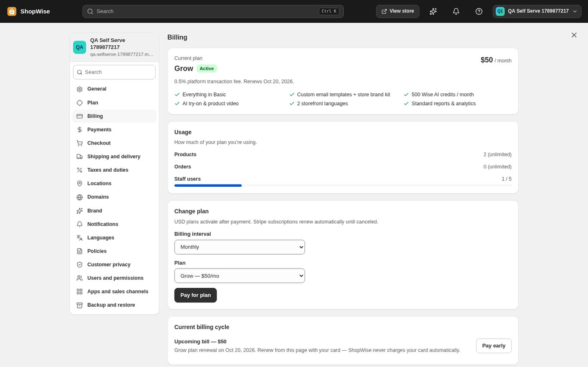Open Backup and restore settings

(115, 305)
